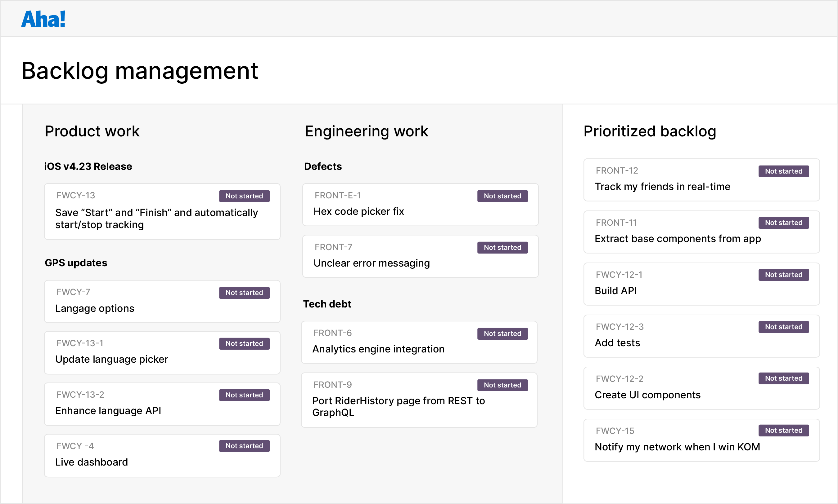The height and width of the screenshot is (504, 838).
Task: Open the Port RiderHistory page card
Action: 419,400
